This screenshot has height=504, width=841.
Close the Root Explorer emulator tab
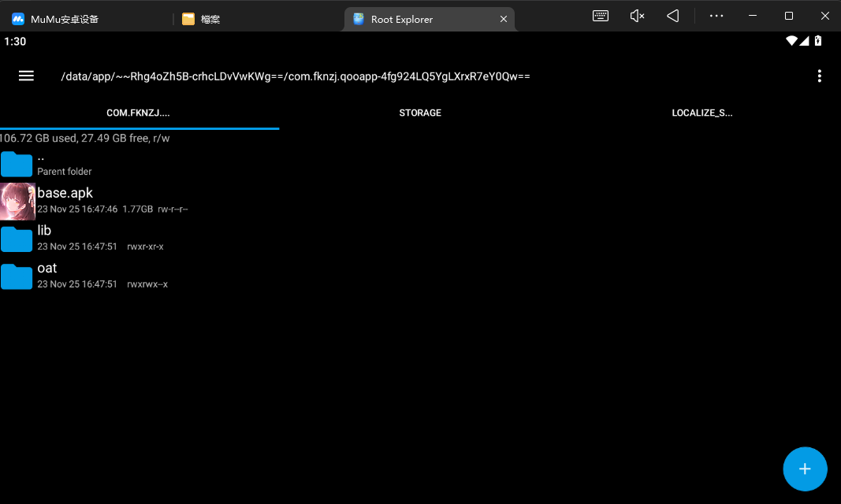click(x=503, y=19)
